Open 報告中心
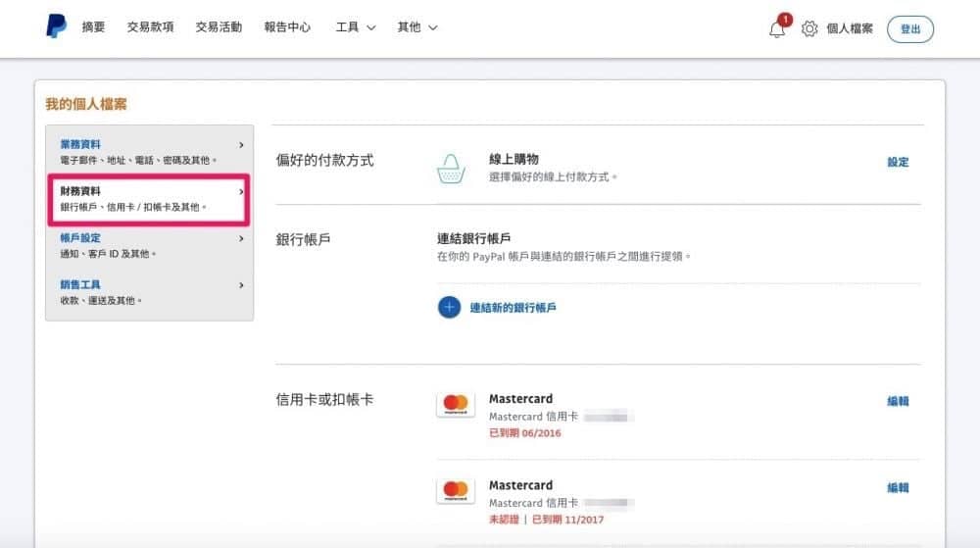 pyautogui.click(x=287, y=26)
